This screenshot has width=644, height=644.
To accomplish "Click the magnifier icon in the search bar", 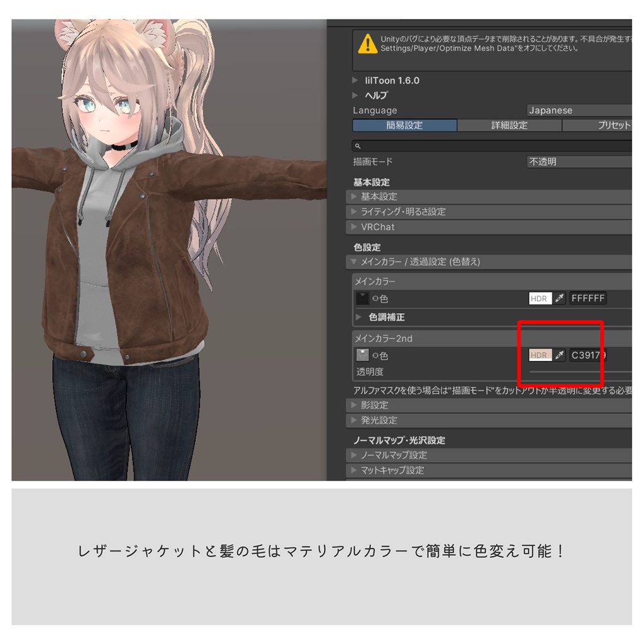I will point(357,145).
